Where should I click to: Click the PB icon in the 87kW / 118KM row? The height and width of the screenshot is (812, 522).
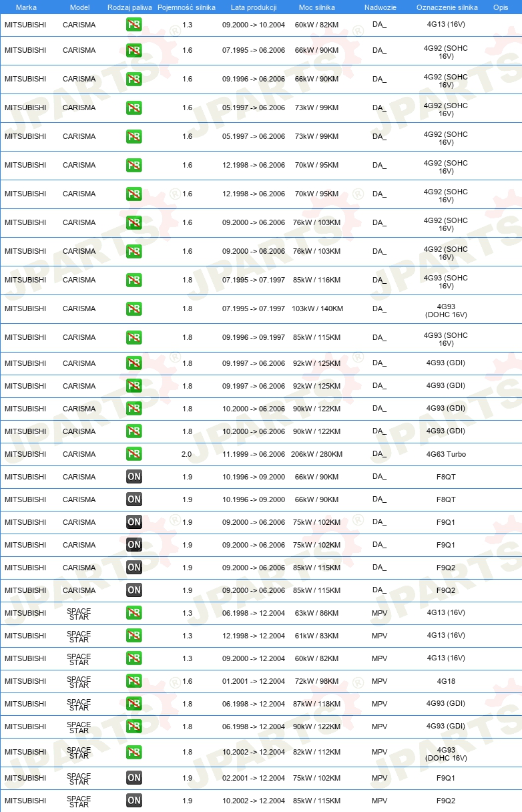134,704
